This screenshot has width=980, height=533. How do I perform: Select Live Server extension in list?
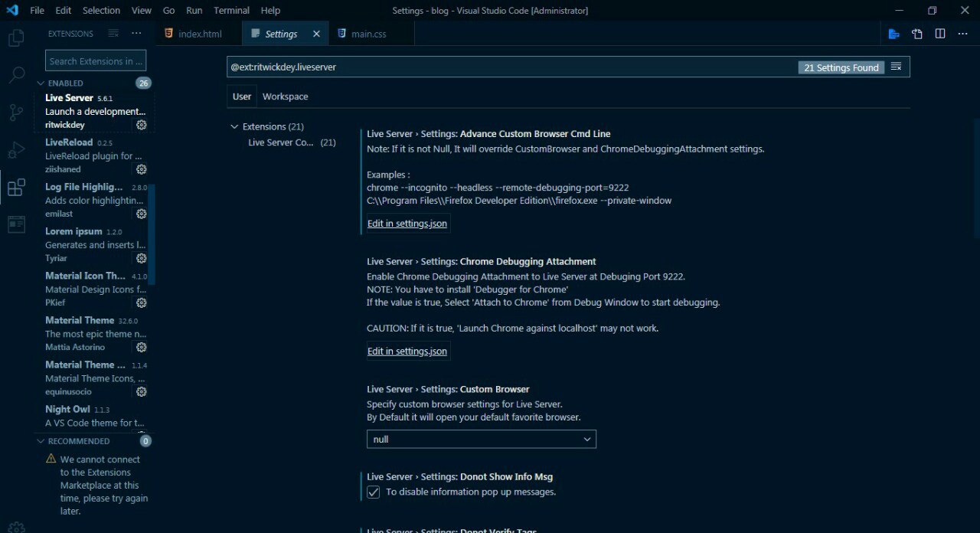tap(94, 112)
